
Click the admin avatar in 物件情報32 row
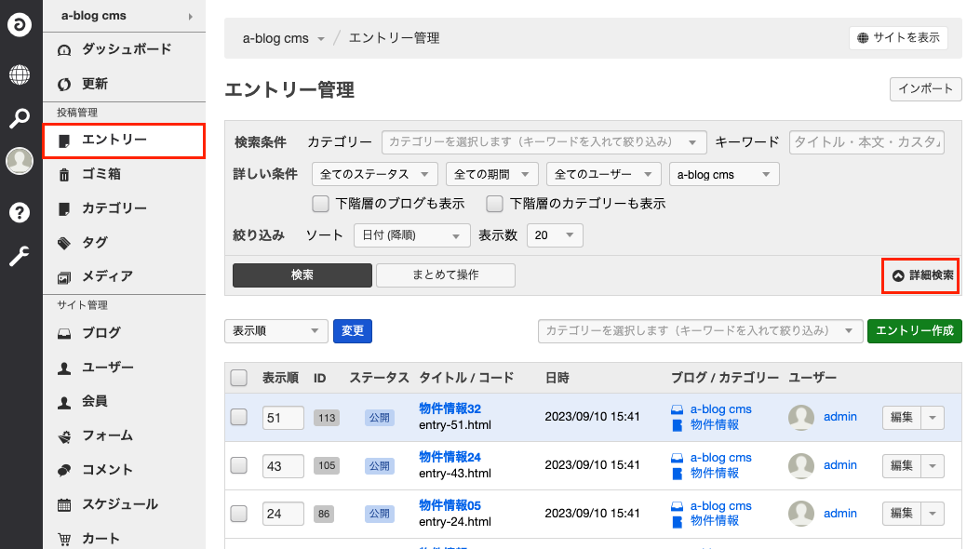(x=801, y=417)
